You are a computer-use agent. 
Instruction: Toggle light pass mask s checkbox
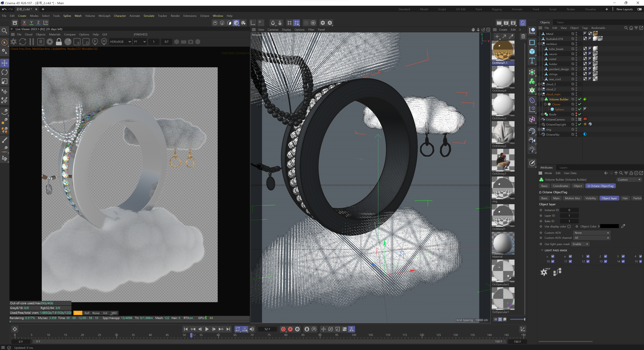tap(553, 256)
